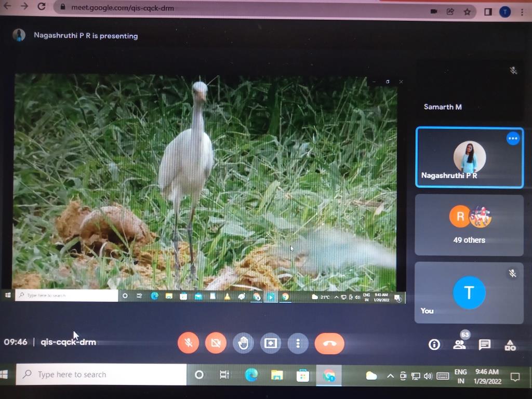532x399 pixels.
Task: Open the Windows Action Center notifications
Action: point(515,377)
